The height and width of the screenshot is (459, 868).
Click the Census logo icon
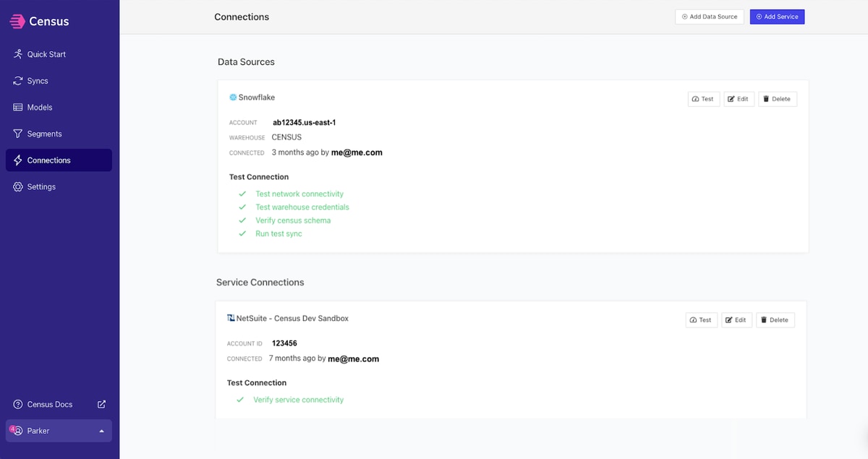click(17, 21)
